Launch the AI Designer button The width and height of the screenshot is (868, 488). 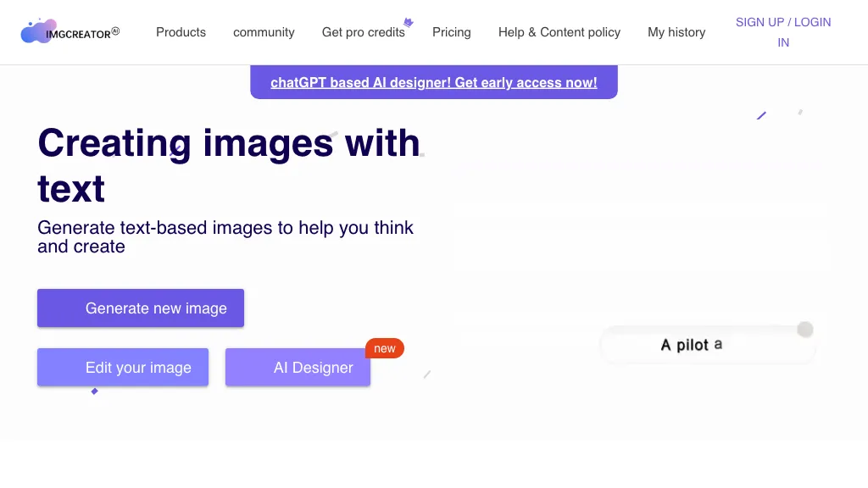coord(298,368)
